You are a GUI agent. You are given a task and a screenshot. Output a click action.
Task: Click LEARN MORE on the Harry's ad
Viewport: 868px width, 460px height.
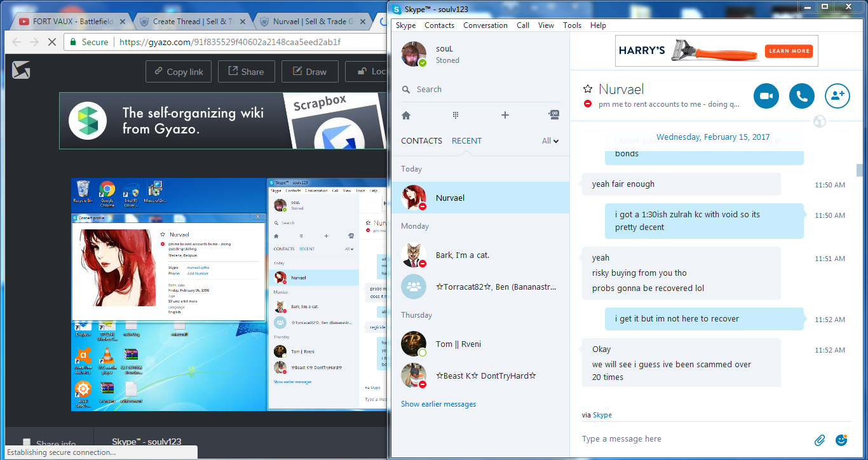788,51
